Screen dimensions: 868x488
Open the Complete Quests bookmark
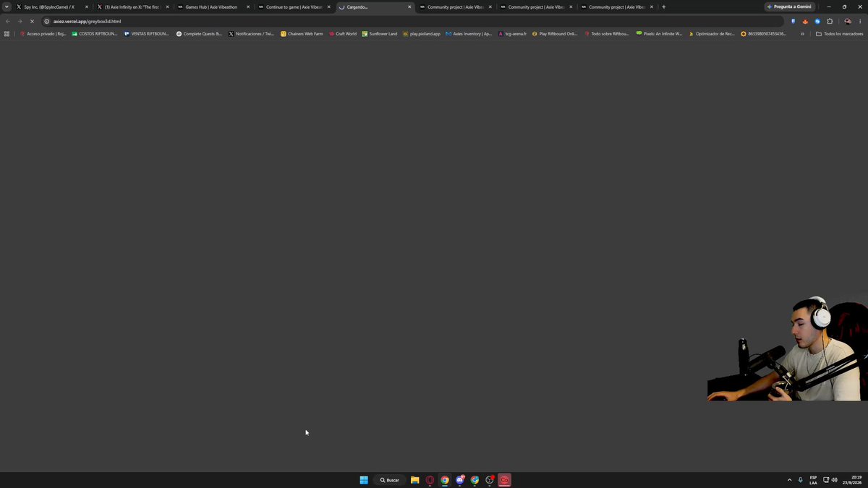(199, 34)
